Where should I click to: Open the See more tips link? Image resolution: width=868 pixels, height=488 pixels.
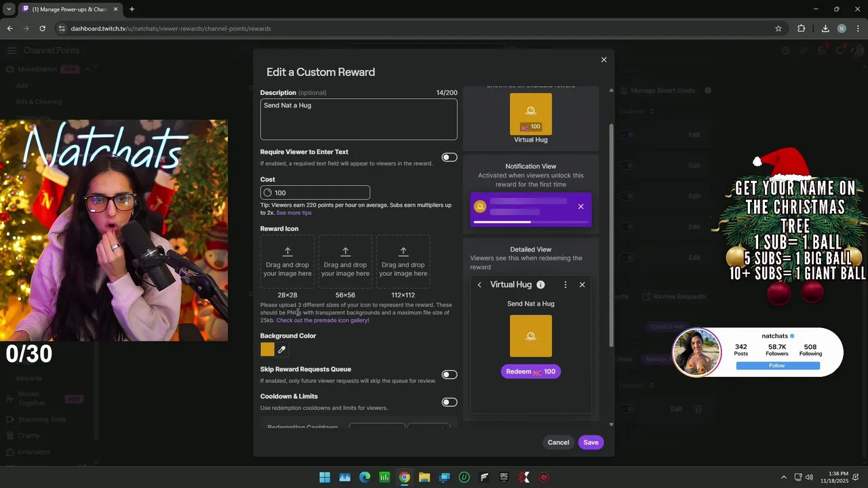294,213
